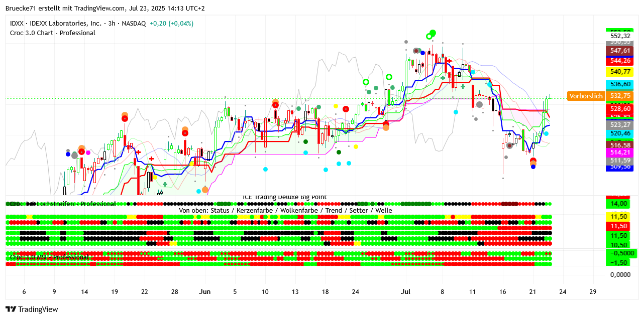Click the red 544,26 price label

click(620, 61)
